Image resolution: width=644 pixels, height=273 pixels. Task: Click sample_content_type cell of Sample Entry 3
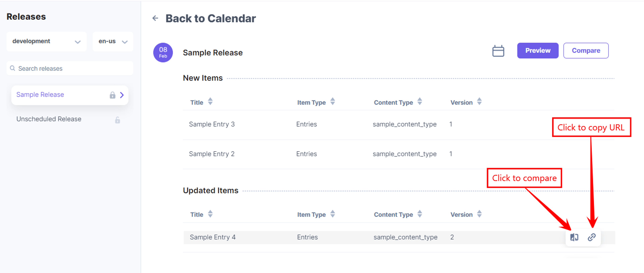[x=405, y=124]
